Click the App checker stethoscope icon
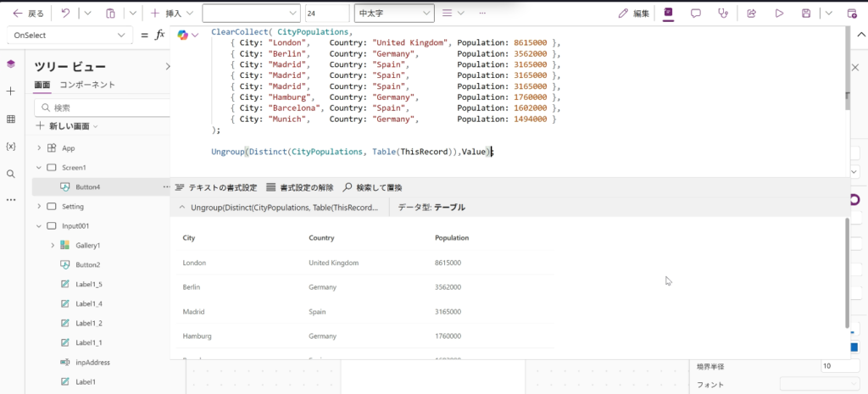This screenshot has width=868, height=394. click(x=722, y=14)
